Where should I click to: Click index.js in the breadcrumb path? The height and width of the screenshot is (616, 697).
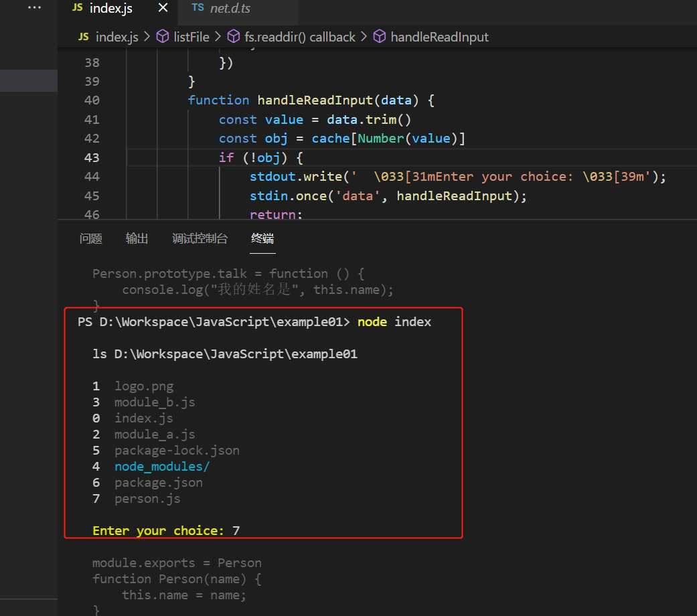tap(117, 37)
